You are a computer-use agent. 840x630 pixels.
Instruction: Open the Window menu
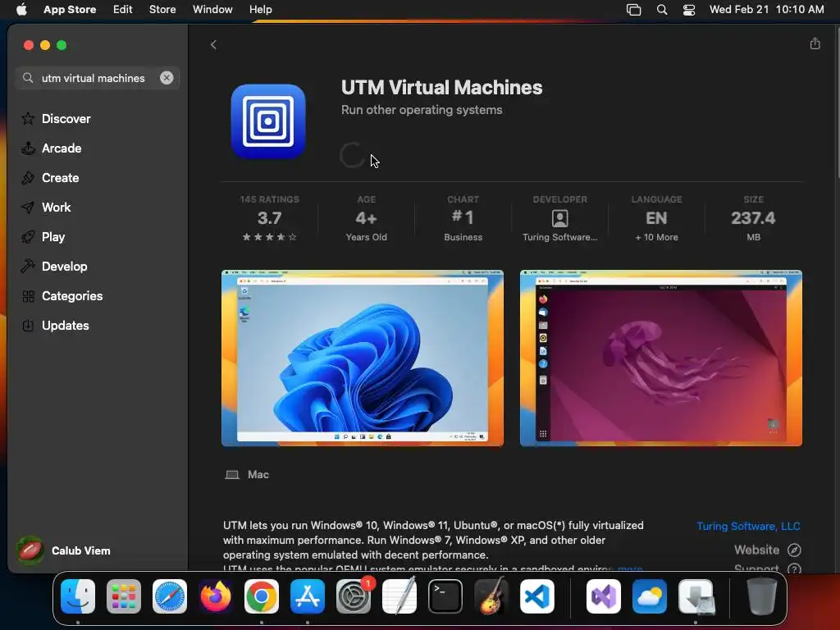pos(212,9)
